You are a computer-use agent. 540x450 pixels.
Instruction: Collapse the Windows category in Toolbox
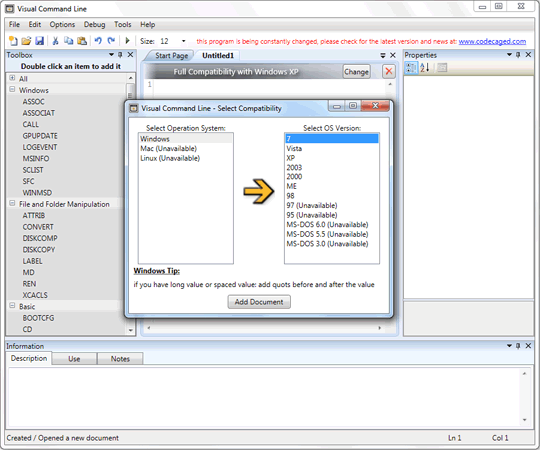12,89
